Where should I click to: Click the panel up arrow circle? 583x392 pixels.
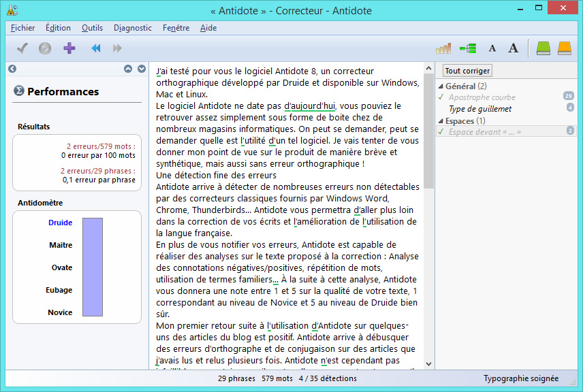coord(128,69)
